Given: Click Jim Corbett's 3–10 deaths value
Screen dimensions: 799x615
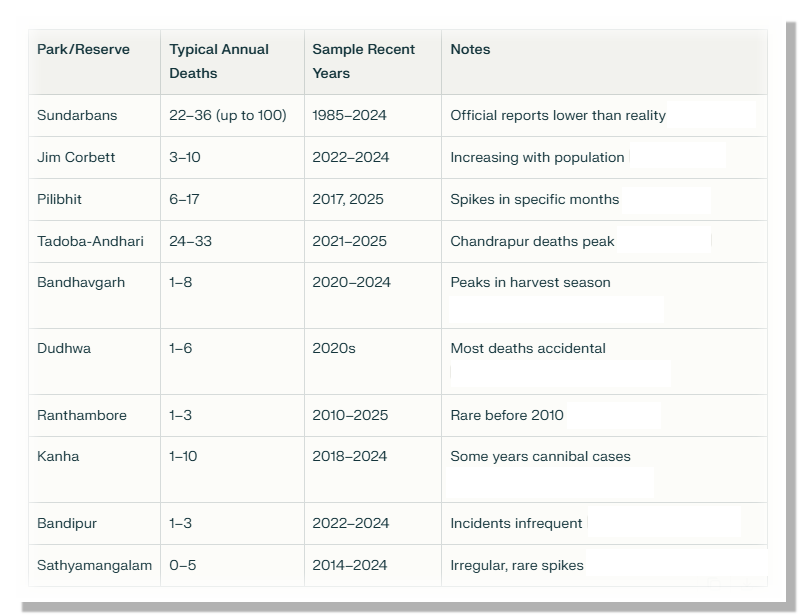Looking at the screenshot, I should (x=184, y=157).
